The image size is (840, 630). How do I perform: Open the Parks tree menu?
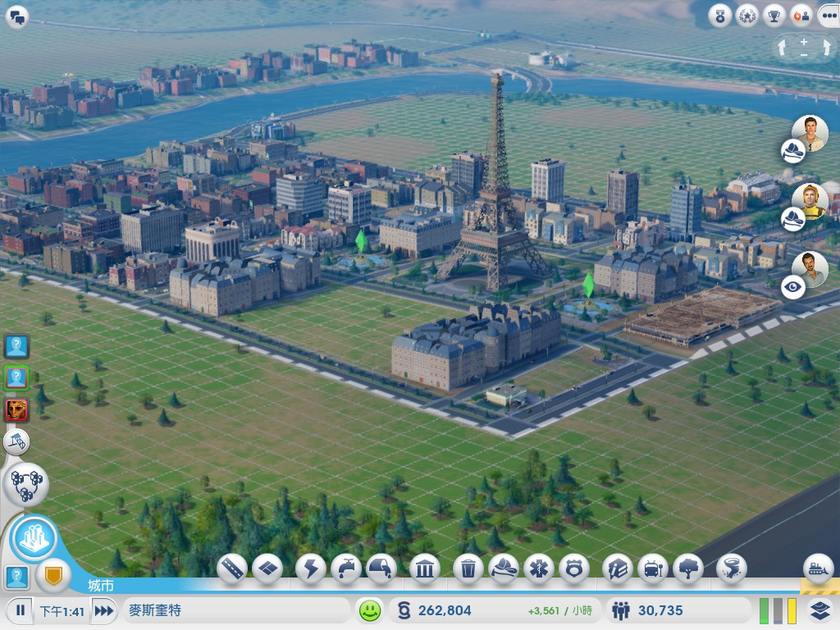point(688,569)
